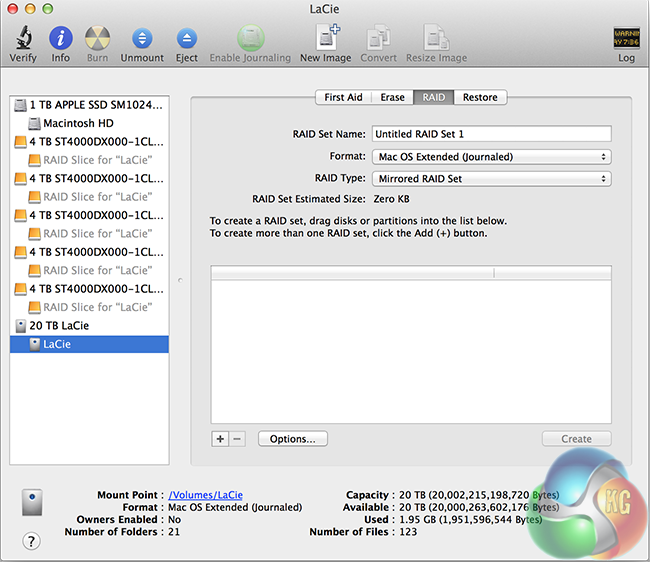Open the /Volumes/LaCie mount point link

(x=205, y=495)
